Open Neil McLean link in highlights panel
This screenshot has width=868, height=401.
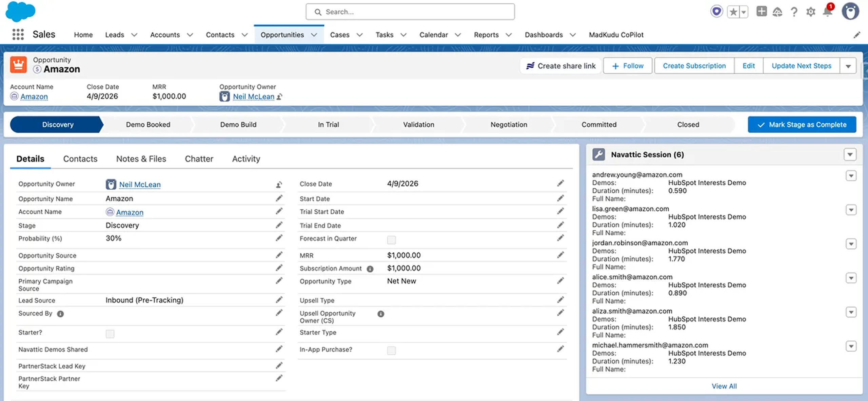click(x=254, y=97)
